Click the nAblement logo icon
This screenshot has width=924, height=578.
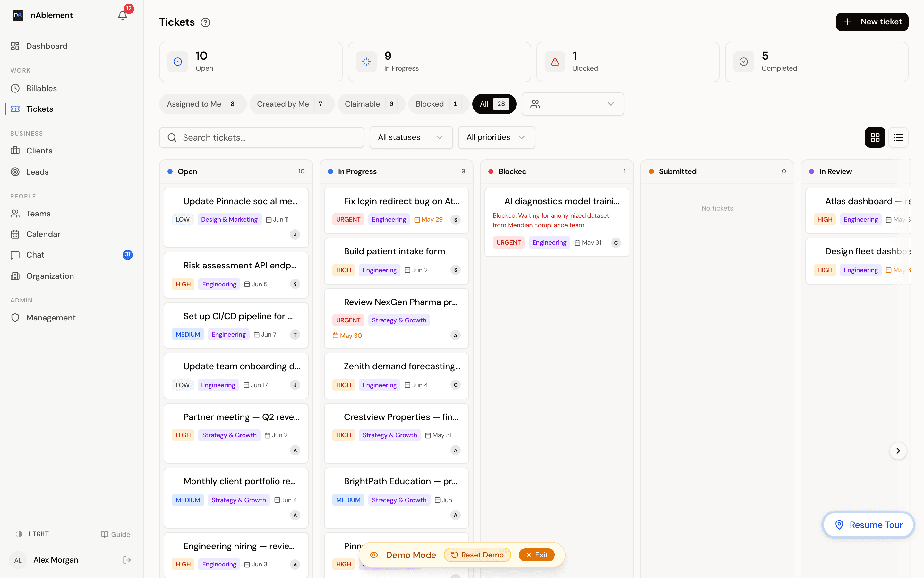18,15
